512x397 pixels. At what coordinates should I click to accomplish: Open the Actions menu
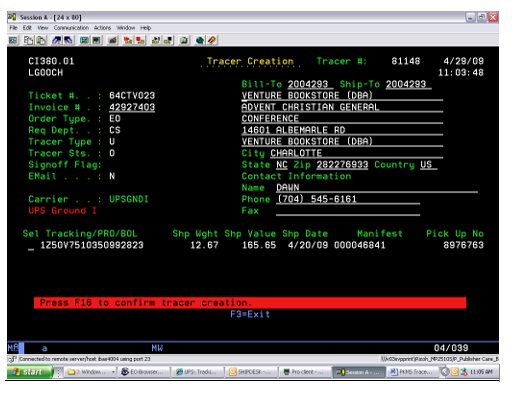click(x=102, y=28)
